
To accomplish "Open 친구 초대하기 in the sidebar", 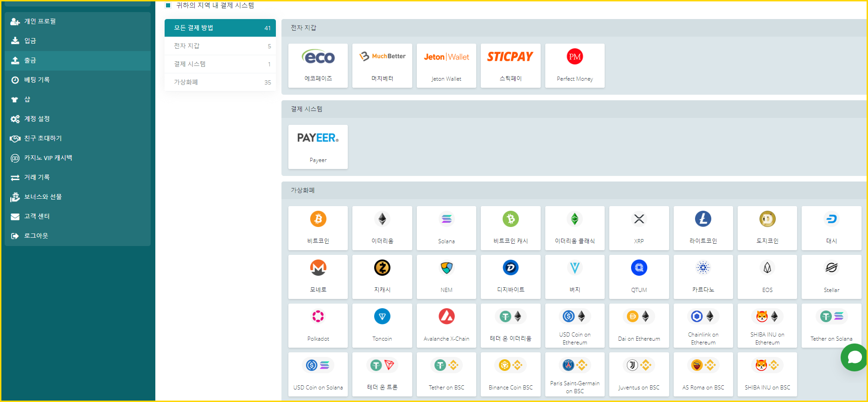I will click(77, 138).
